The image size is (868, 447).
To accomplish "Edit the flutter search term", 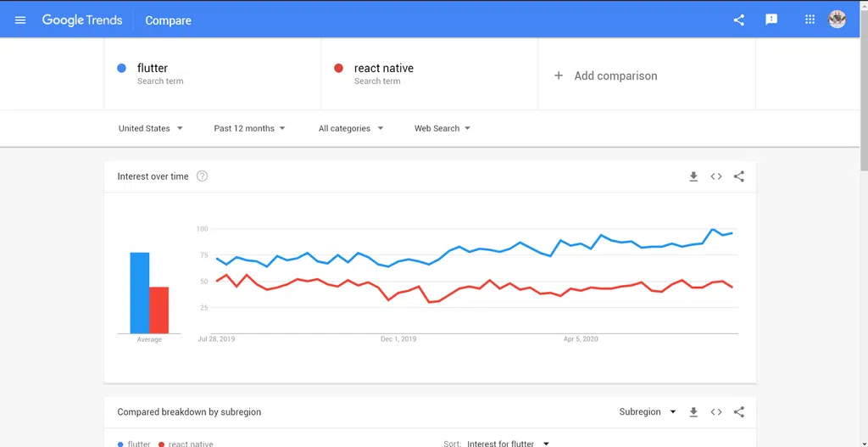I will (213, 74).
